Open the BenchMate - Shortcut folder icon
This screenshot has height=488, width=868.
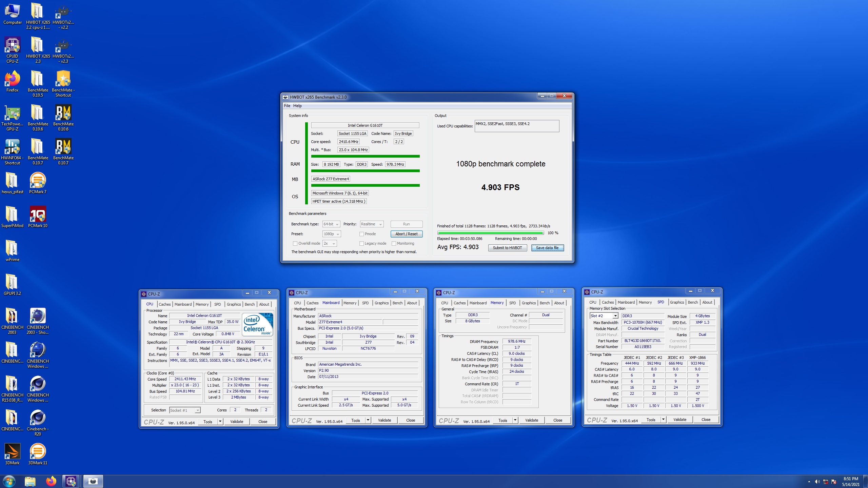click(63, 84)
